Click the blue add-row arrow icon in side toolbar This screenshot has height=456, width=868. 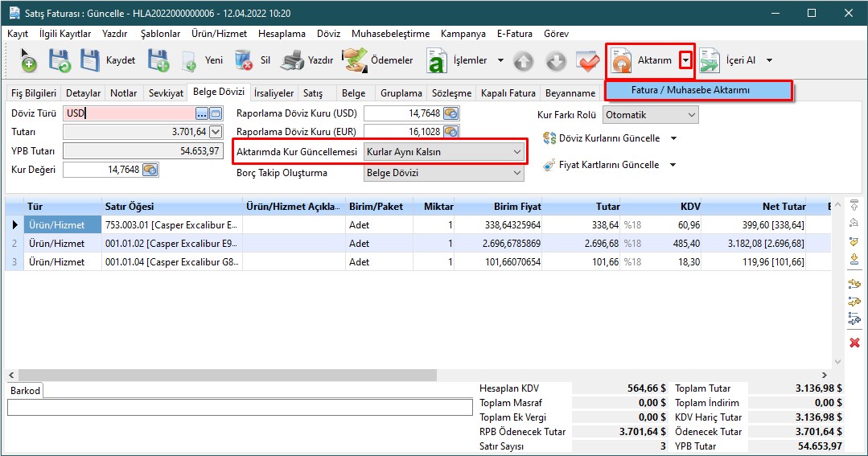pos(854,319)
